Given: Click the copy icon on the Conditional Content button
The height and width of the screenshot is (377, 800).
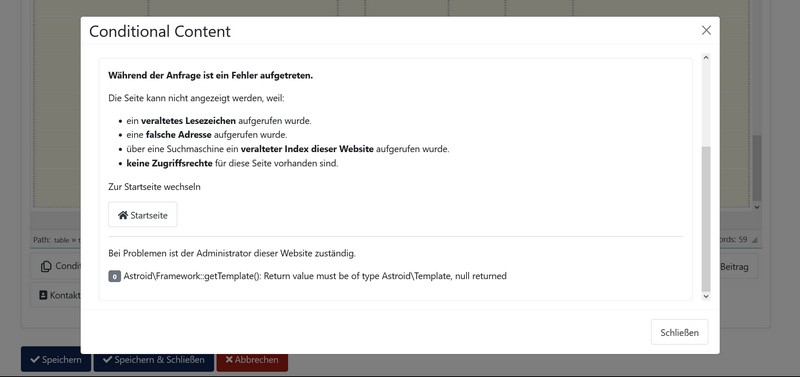Looking at the screenshot, I should [x=46, y=266].
